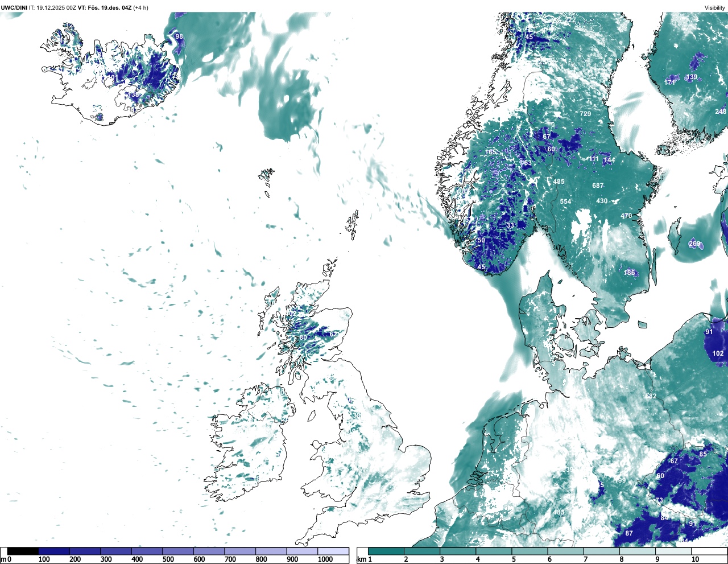The height and width of the screenshot is (564, 728).
Task: Click the black 0–100 m legend swatch
Action: 23,551
